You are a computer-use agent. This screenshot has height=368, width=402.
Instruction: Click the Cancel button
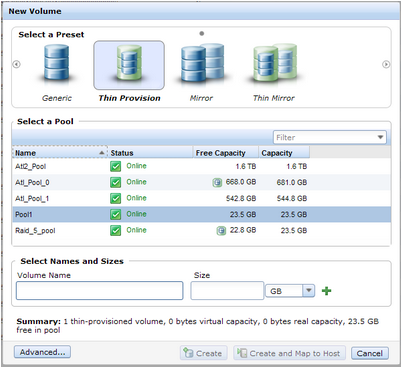370,353
